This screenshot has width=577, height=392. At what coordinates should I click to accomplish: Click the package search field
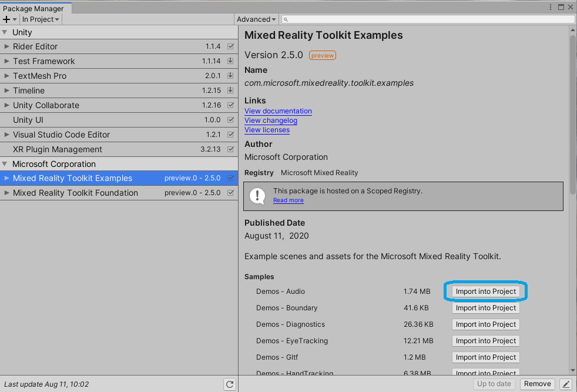point(429,19)
